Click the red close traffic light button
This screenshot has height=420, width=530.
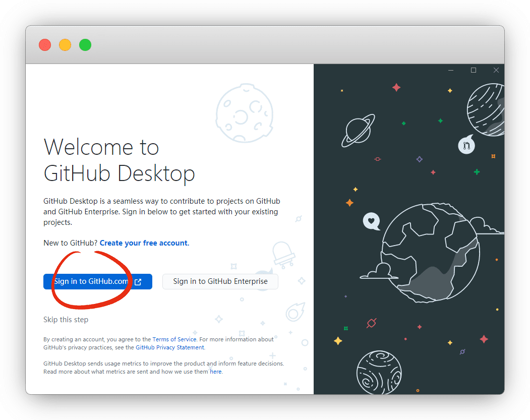[x=45, y=45]
